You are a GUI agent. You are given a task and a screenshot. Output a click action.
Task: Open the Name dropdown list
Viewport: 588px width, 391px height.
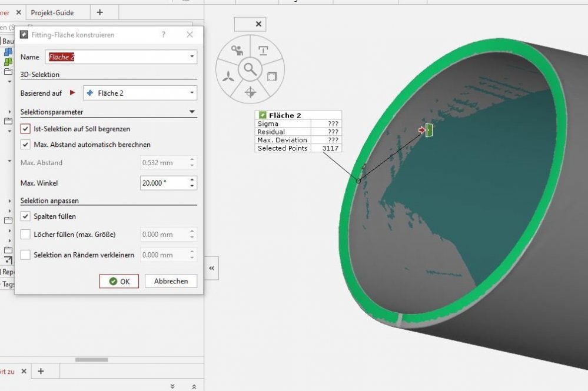click(x=192, y=57)
